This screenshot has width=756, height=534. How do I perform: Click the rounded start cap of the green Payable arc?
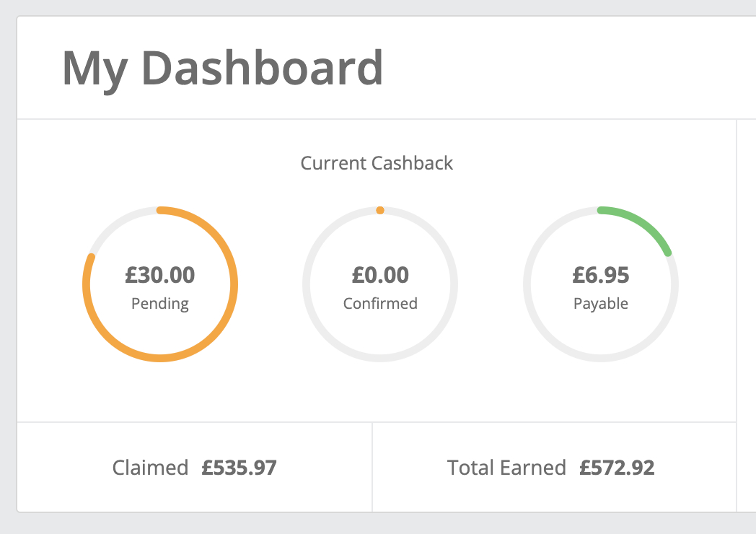click(x=601, y=210)
